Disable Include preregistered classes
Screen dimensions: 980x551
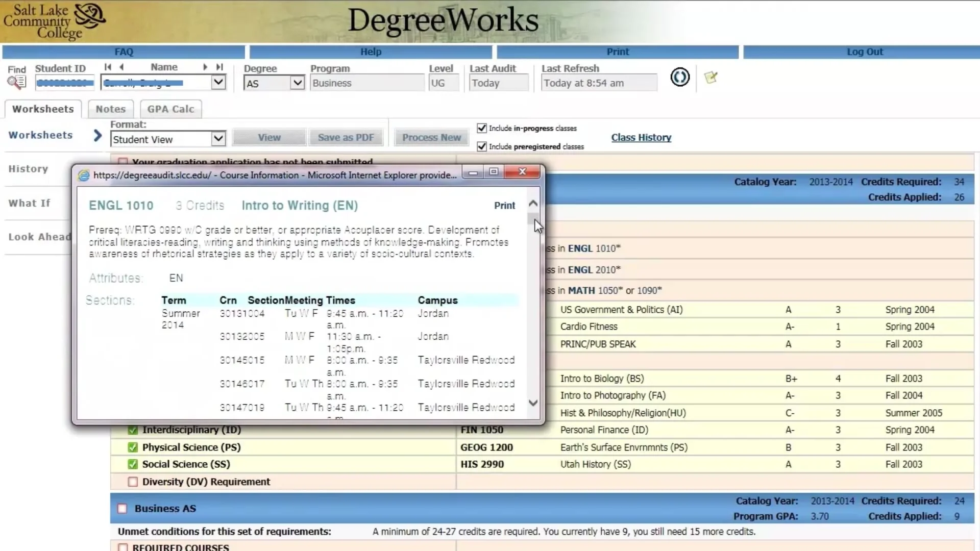(482, 146)
